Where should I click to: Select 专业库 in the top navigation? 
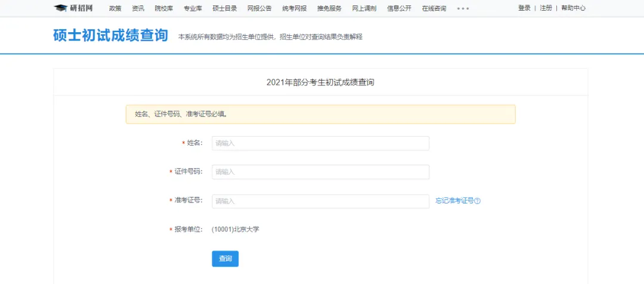(193, 8)
